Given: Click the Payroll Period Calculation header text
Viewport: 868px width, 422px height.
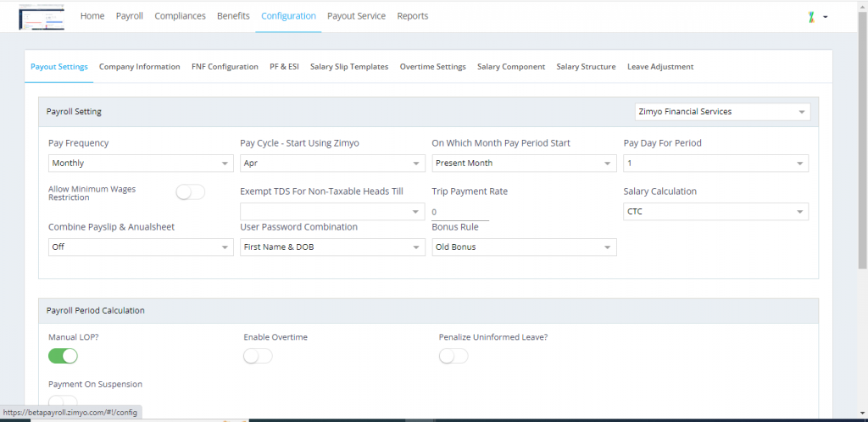Looking at the screenshot, I should click(x=95, y=311).
